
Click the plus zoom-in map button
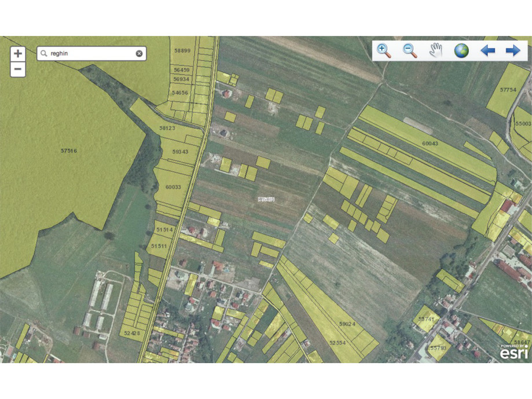point(18,54)
